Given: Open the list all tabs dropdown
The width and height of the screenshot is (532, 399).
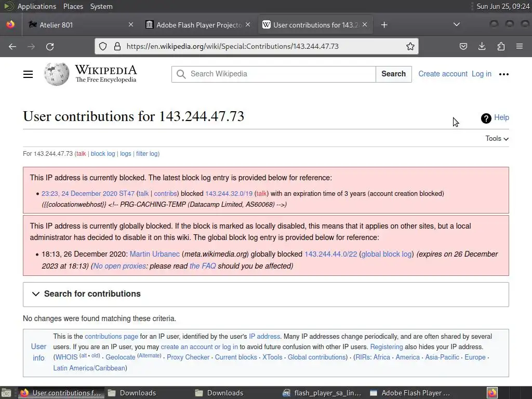Looking at the screenshot, I should pyautogui.click(x=457, y=24).
